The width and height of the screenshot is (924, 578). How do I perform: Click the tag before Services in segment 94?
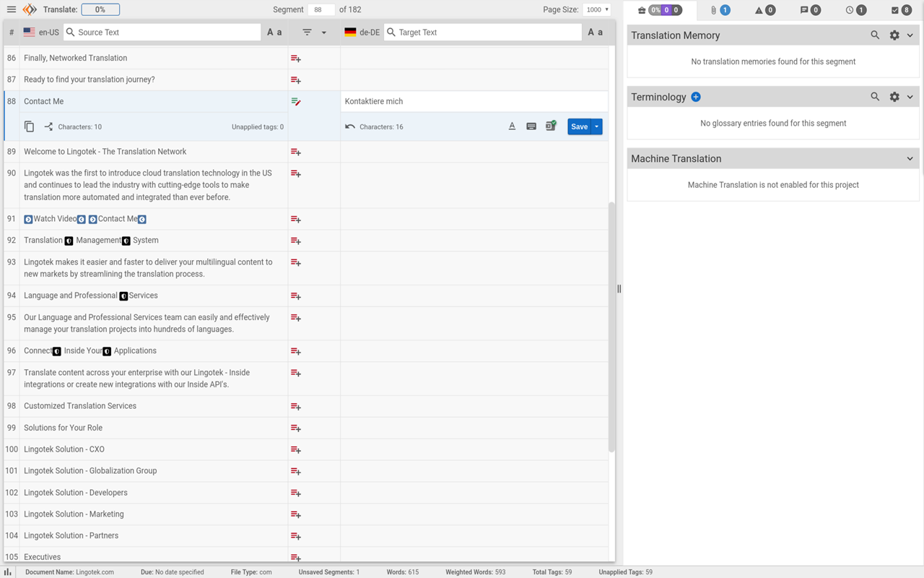click(123, 296)
